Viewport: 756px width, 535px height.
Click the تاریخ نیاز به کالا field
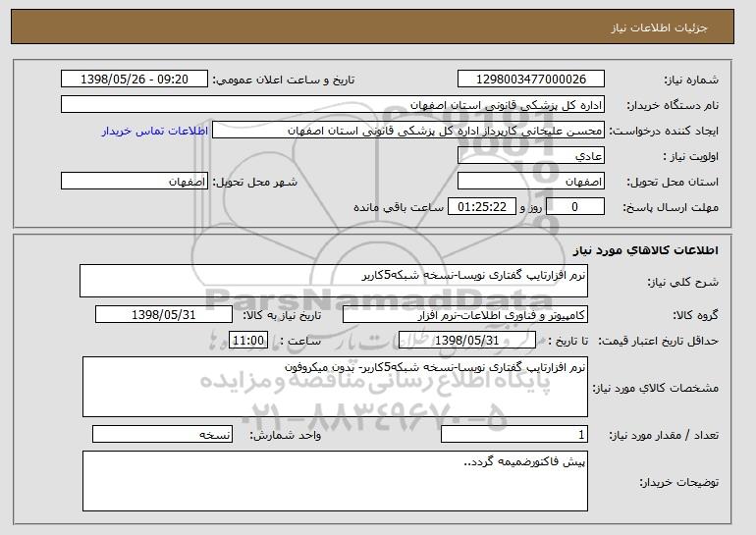(x=164, y=315)
